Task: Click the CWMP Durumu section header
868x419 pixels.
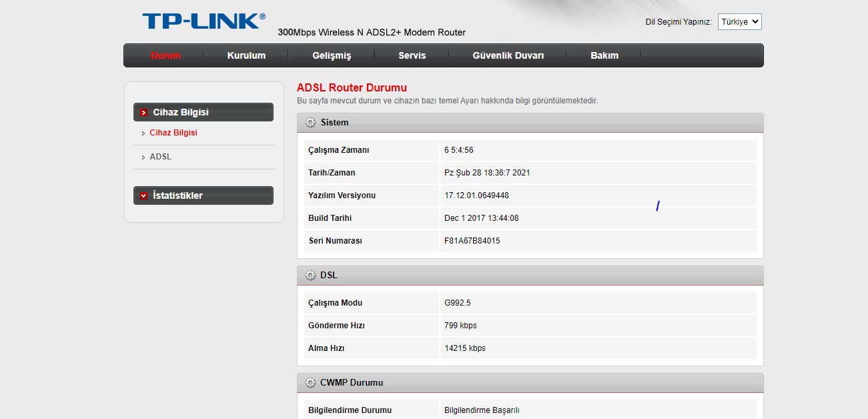Action: [530, 383]
